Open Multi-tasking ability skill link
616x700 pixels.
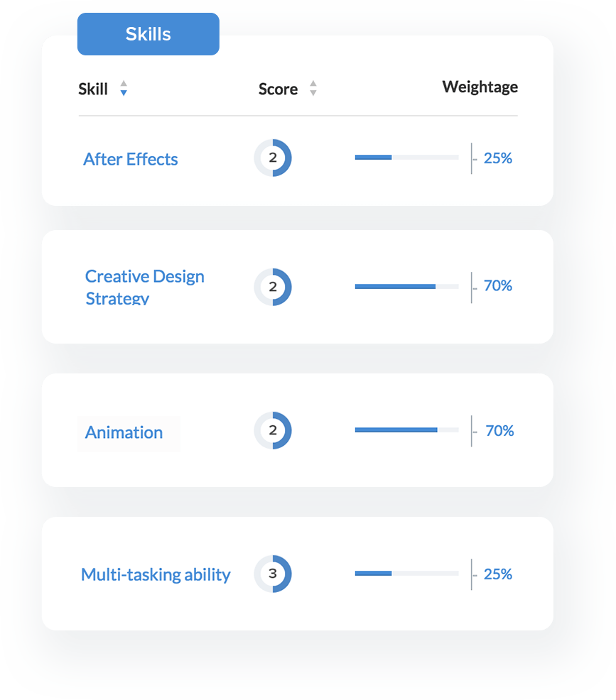pos(156,574)
